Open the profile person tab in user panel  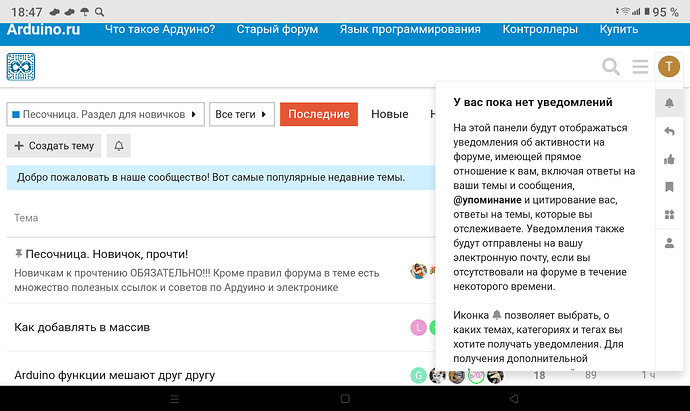point(669,243)
